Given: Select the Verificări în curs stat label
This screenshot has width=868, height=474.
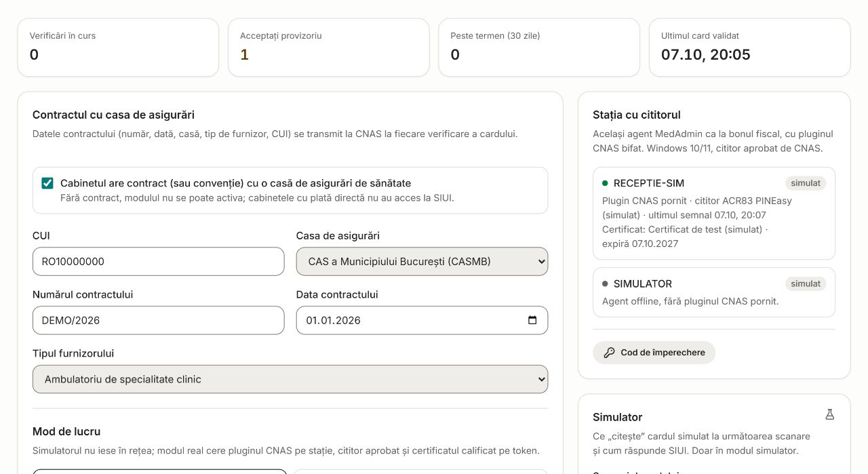Looking at the screenshot, I should tap(62, 36).
